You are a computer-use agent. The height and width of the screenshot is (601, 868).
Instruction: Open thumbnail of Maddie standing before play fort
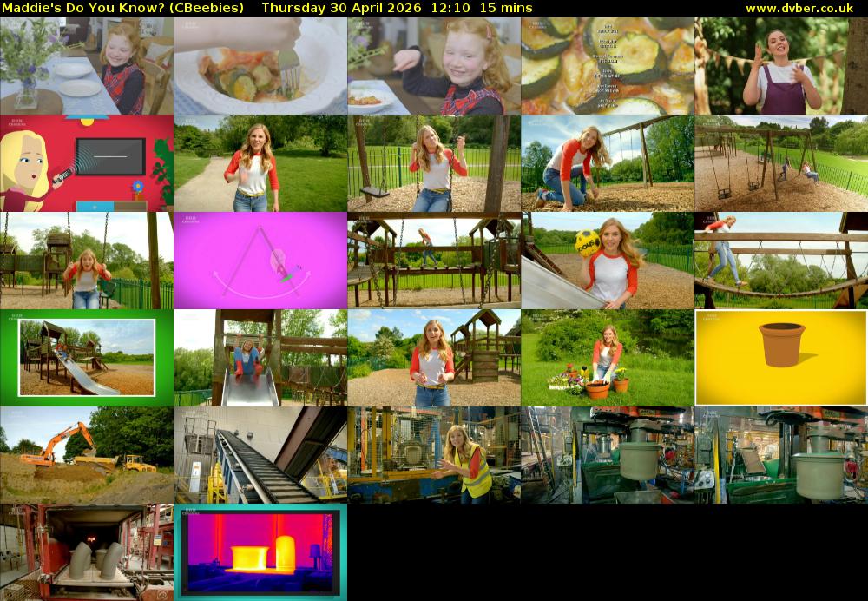coord(434,358)
